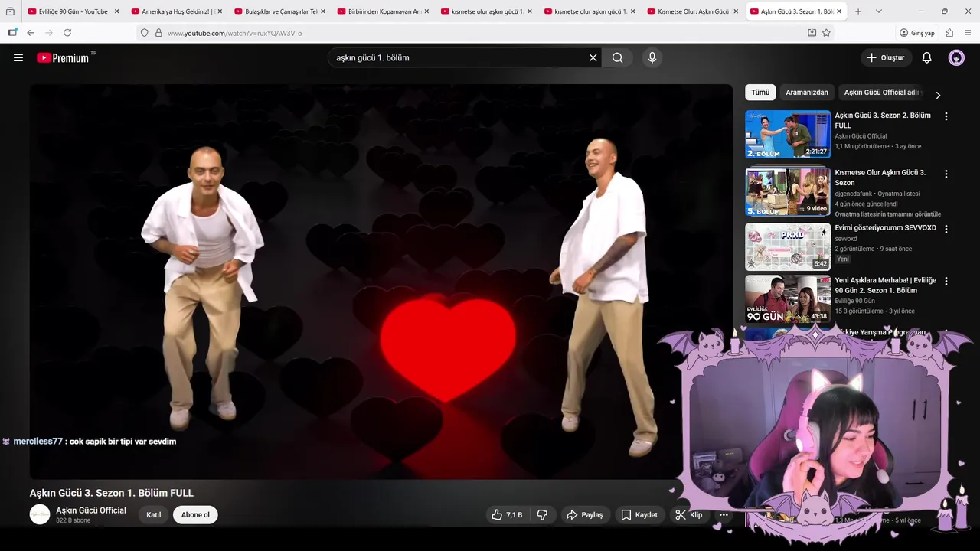Open the browser view icon before first tab
980x551 pixels.
tap(10, 11)
